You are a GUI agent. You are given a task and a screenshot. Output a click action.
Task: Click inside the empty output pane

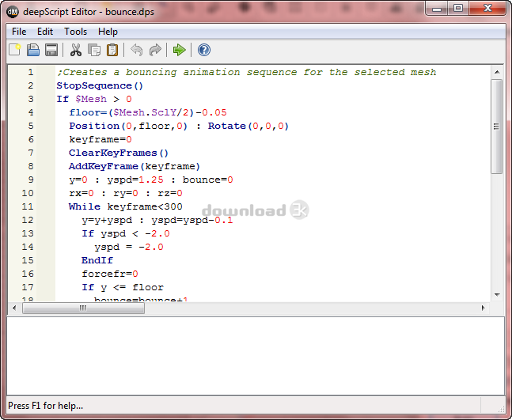click(x=256, y=355)
